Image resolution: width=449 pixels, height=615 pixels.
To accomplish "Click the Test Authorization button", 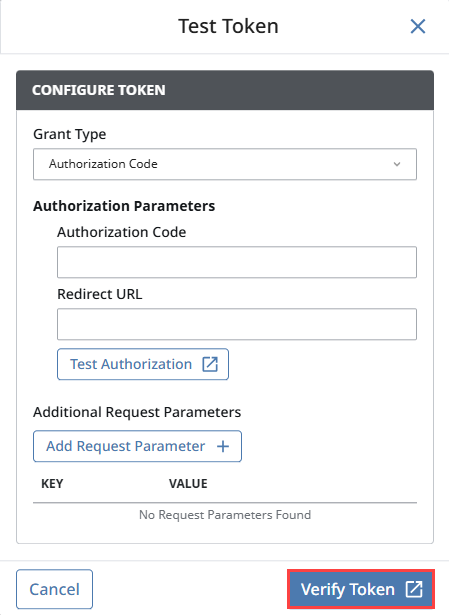I will tap(143, 364).
